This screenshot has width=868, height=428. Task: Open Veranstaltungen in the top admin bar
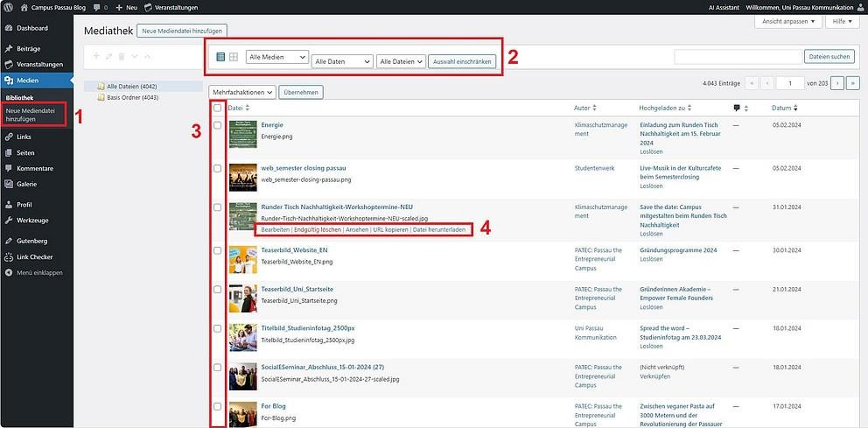coord(171,8)
